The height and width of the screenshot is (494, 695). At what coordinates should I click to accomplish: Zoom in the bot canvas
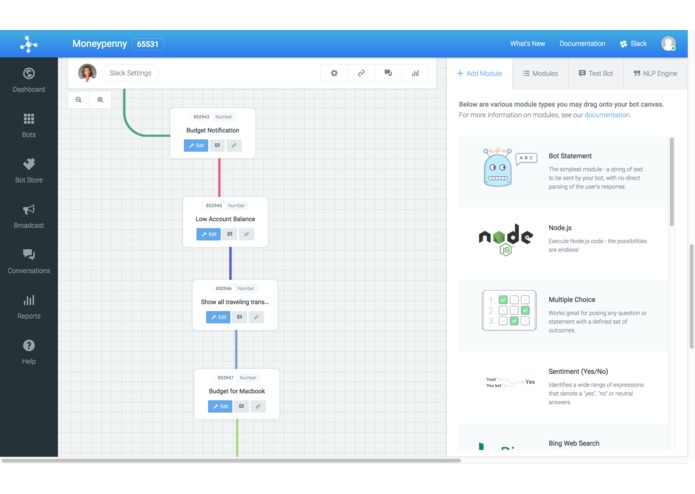100,100
